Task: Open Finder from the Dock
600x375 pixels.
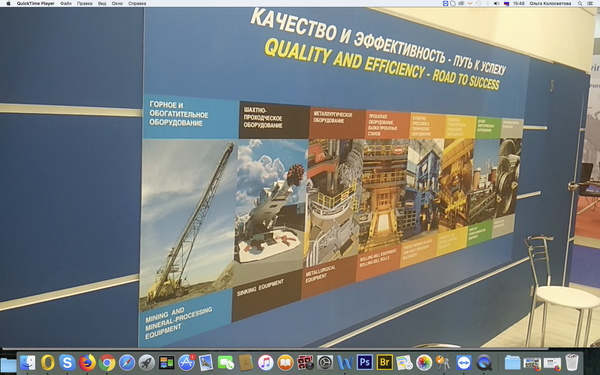Action: (27, 362)
